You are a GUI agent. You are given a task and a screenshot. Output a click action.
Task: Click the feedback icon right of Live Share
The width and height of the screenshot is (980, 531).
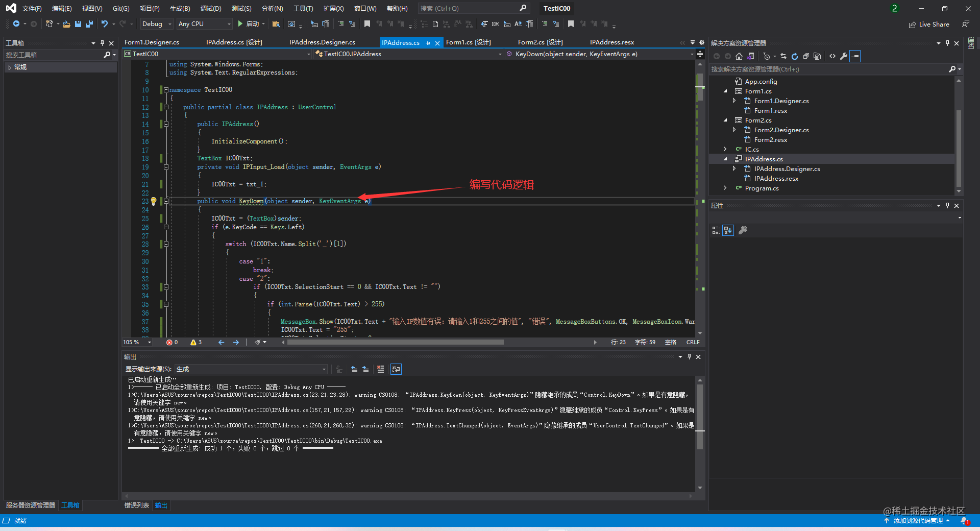[x=965, y=24]
